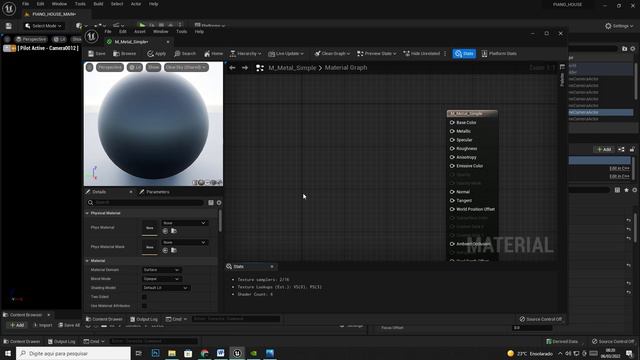This screenshot has height=360, width=640.
Task: Switch to the Details tab
Action: coord(99,192)
